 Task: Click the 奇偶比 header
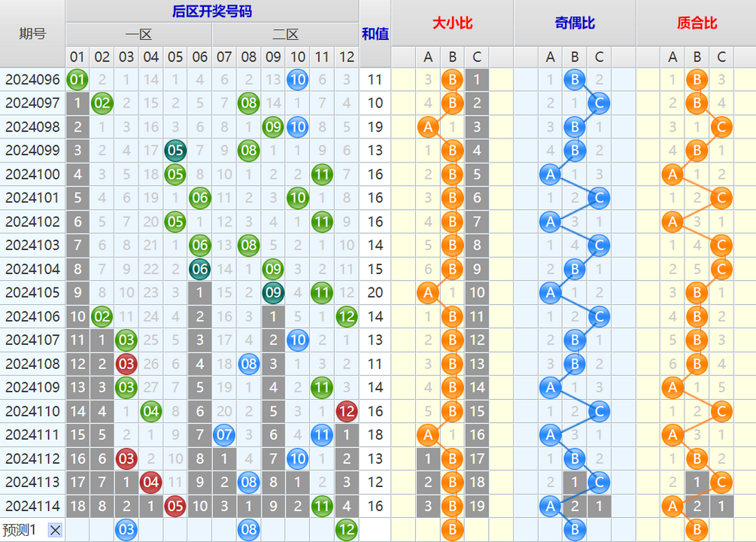tap(575, 23)
